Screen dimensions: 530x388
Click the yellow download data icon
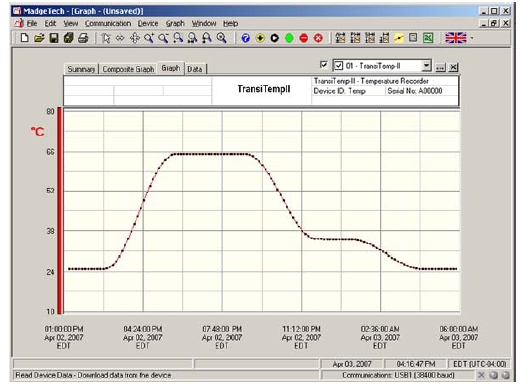pyautogui.click(x=260, y=38)
